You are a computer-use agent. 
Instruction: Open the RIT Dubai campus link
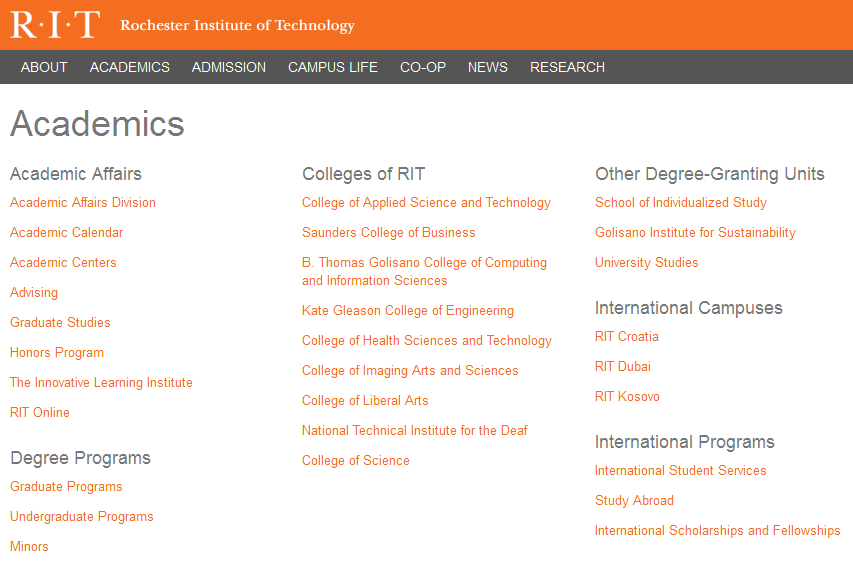623,367
